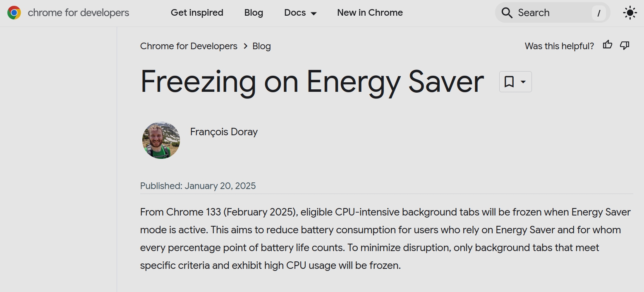Toggle the light/dark theme sun icon

coord(630,13)
